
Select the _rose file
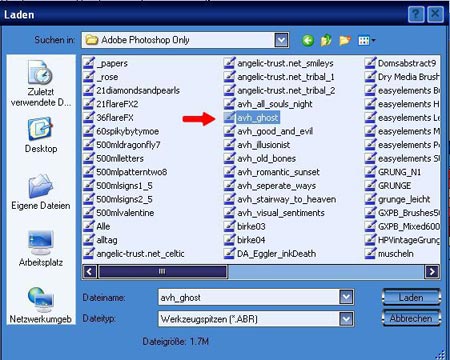tap(101, 77)
